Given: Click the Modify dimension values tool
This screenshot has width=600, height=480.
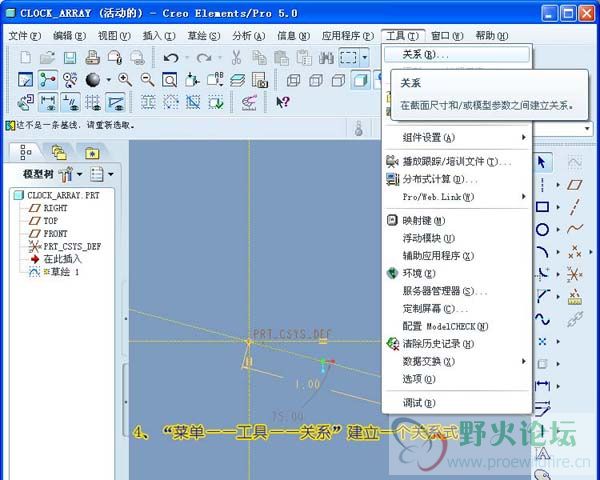Looking at the screenshot, I should click(x=542, y=408).
